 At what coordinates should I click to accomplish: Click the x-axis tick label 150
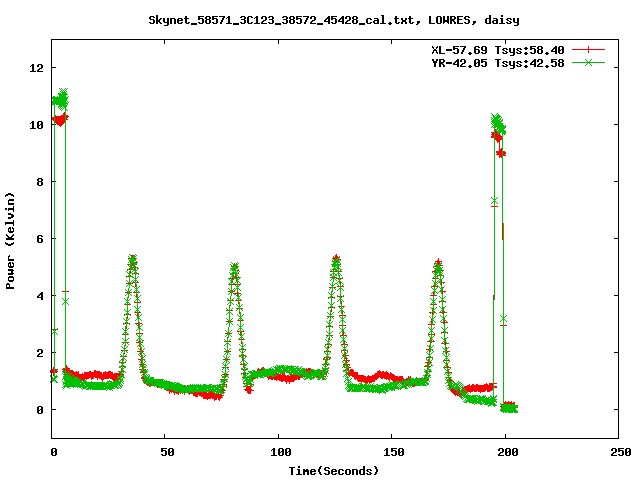[394, 452]
